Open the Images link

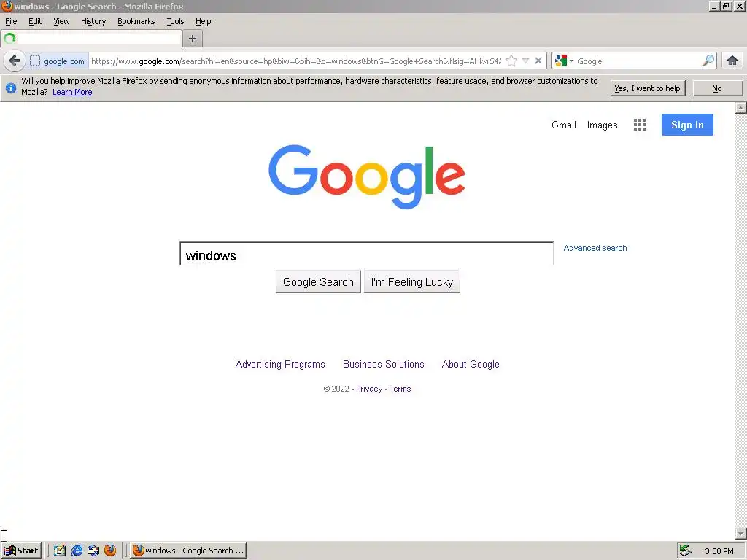[x=602, y=125]
